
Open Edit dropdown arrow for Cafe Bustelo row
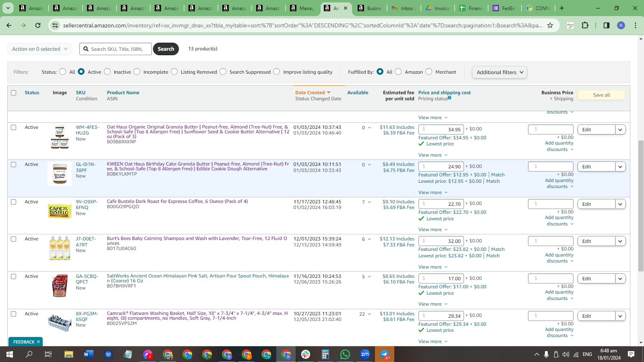pyautogui.click(x=620, y=204)
